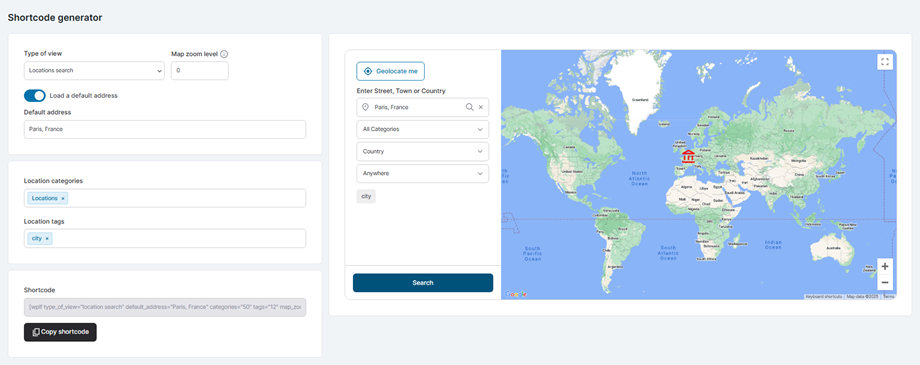Remove the Locations category tag
920x365 pixels.
click(63, 198)
